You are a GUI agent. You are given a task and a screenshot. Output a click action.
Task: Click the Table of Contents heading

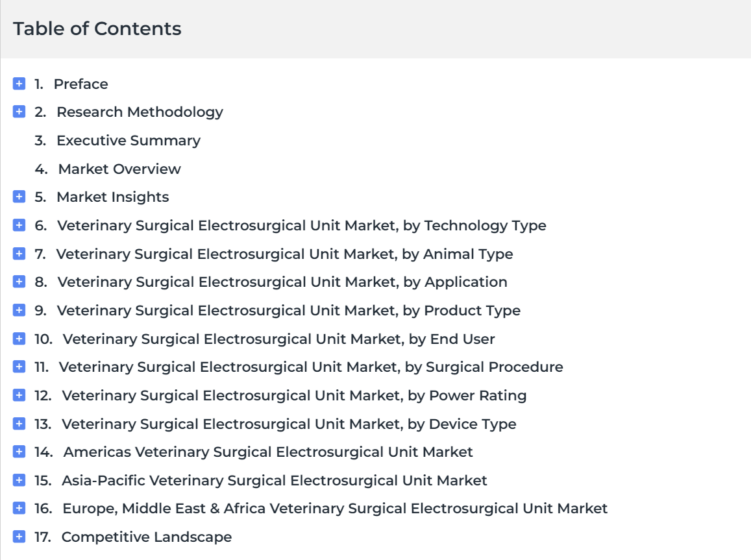tap(97, 29)
